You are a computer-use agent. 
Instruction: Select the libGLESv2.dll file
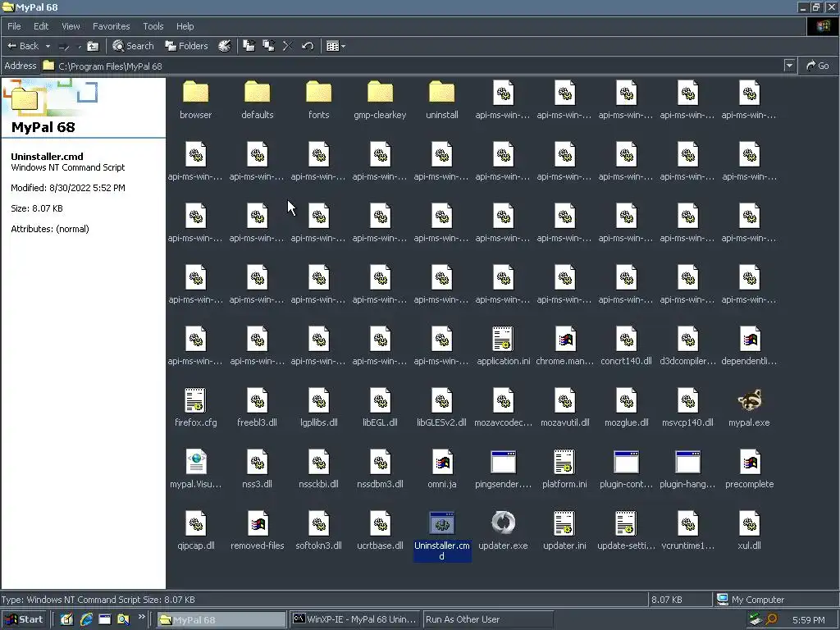(442, 408)
